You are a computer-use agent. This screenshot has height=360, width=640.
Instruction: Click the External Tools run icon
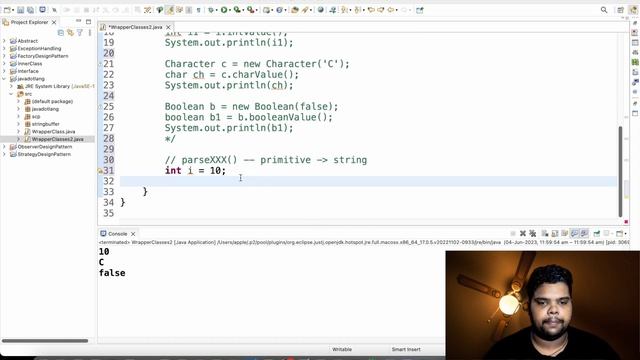tap(250, 10)
